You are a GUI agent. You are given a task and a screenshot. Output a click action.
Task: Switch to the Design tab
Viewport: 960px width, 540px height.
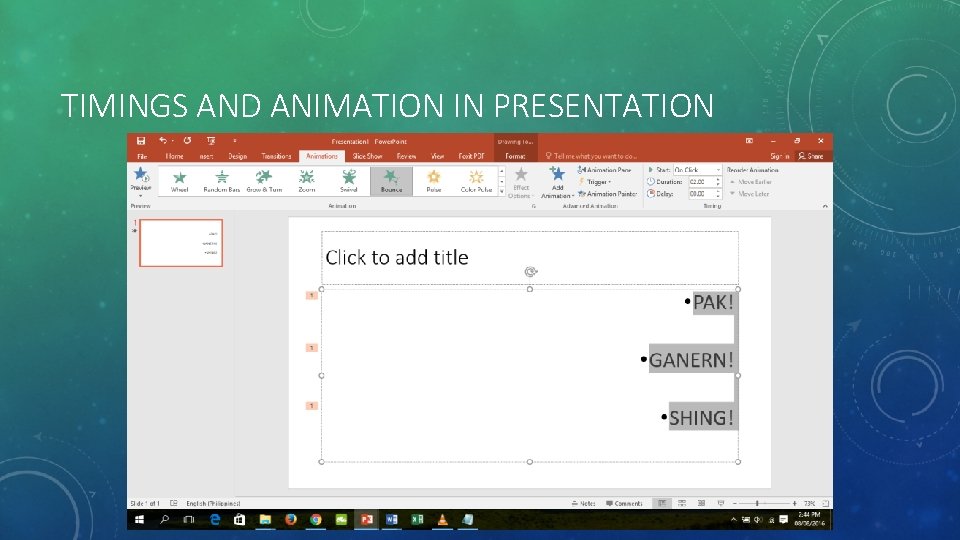click(238, 156)
